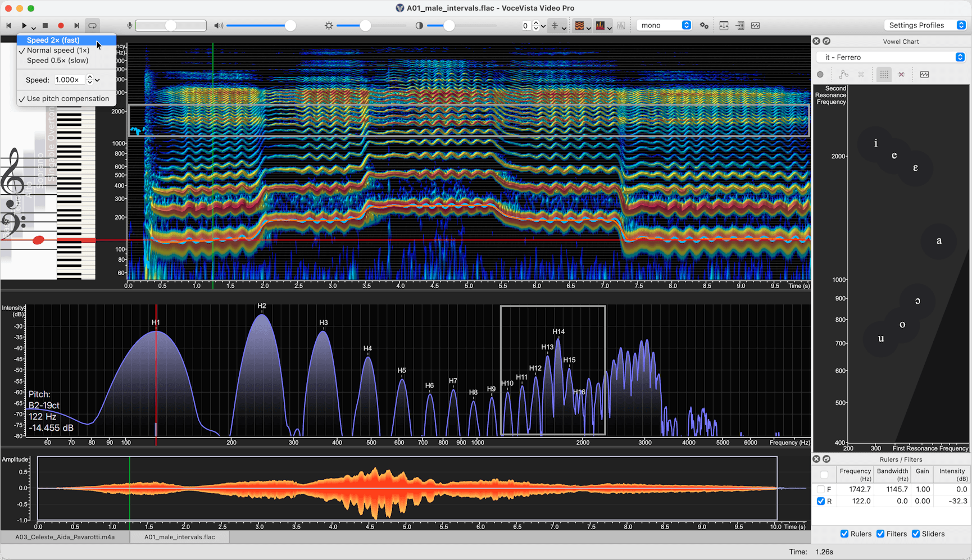Toggle Use pitch compensation menu option

(66, 98)
